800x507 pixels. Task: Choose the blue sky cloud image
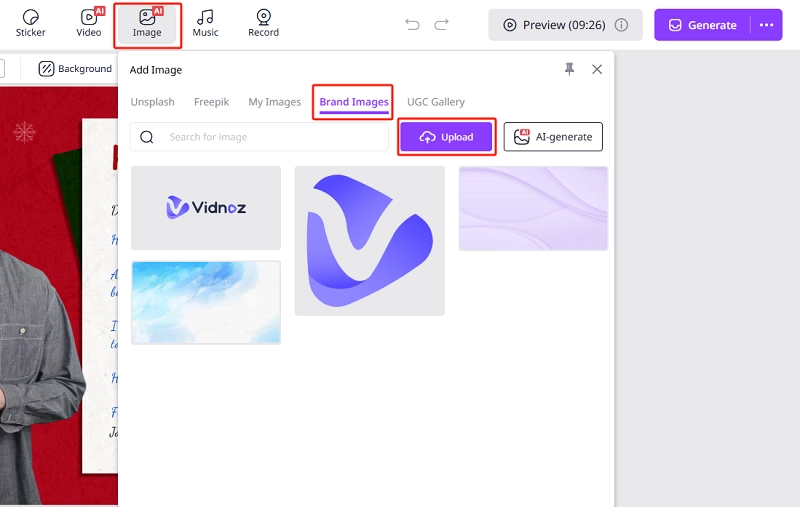click(x=206, y=302)
